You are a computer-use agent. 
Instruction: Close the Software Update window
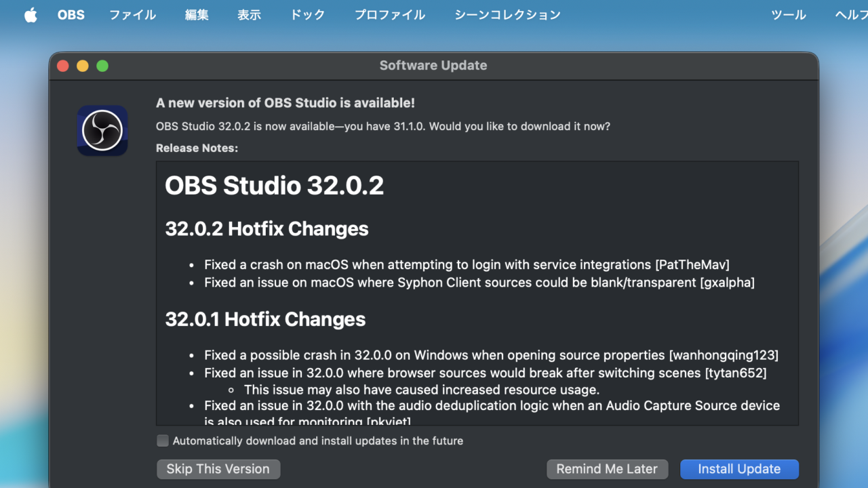[63, 66]
